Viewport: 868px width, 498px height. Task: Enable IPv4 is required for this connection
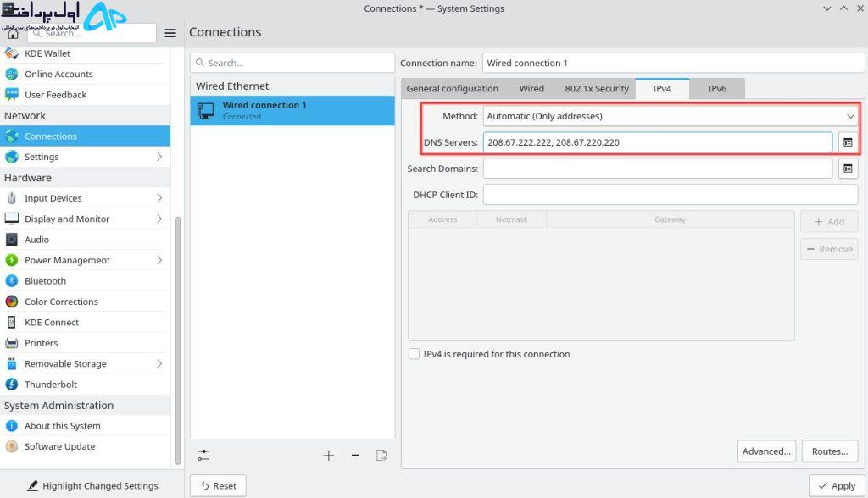414,354
